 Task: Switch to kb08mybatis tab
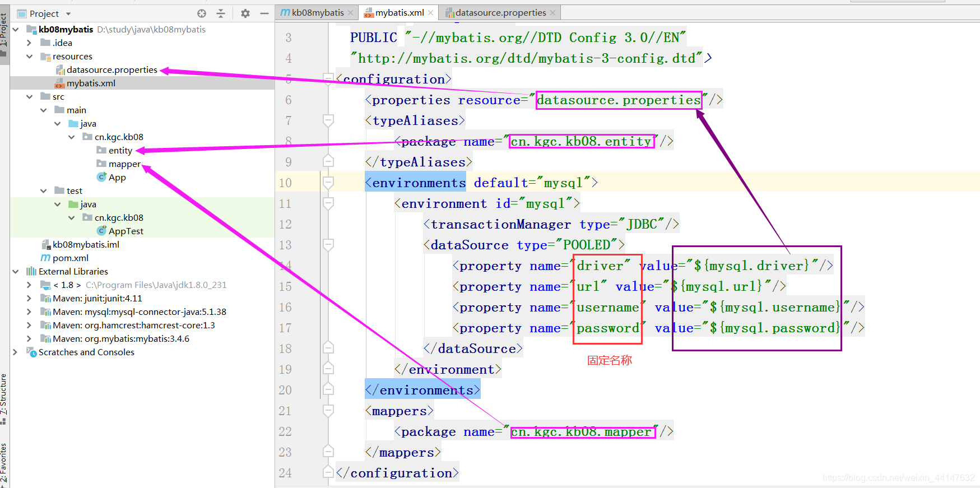318,12
